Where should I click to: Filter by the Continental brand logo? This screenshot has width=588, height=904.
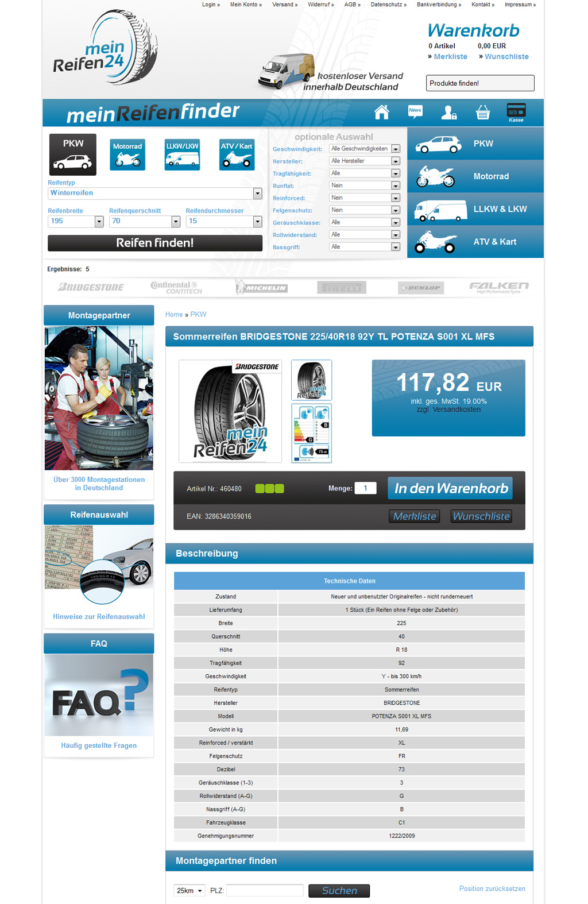pyautogui.click(x=176, y=287)
